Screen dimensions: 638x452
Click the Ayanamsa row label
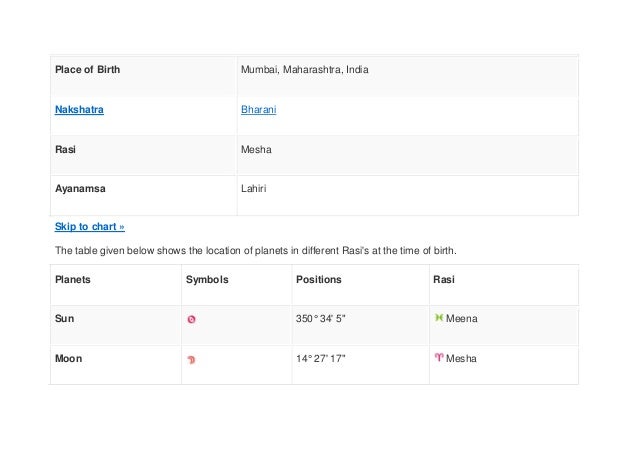click(80, 187)
